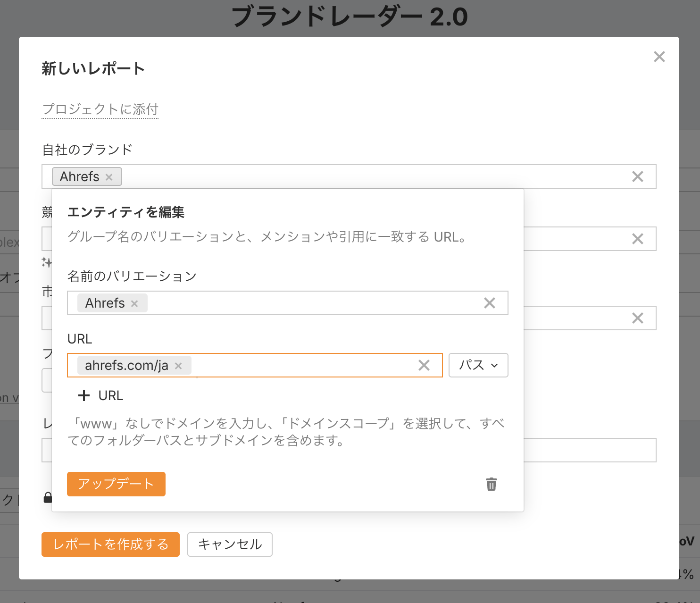The width and height of the screenshot is (700, 603).
Task: Clear the competitors field behind the popup
Action: tap(637, 239)
